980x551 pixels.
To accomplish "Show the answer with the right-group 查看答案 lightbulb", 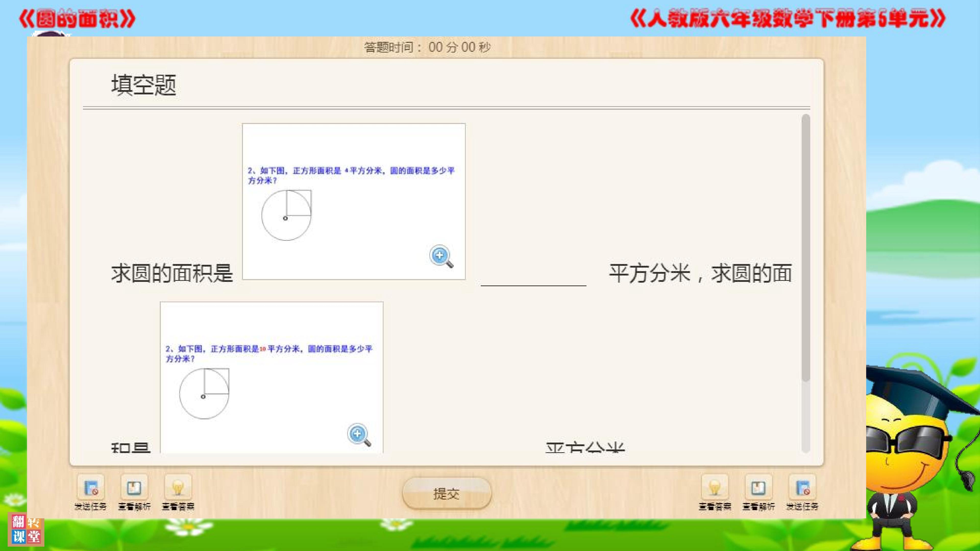I will 715,488.
